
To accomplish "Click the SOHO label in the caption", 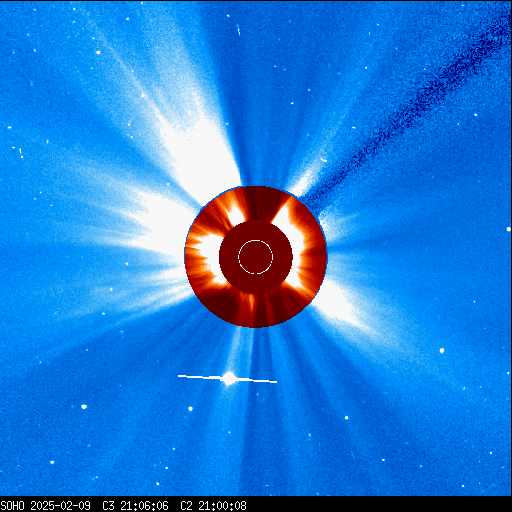I will click(13, 506).
